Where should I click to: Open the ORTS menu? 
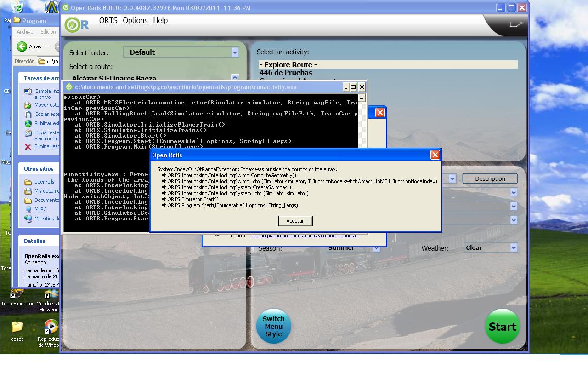pyautogui.click(x=108, y=21)
